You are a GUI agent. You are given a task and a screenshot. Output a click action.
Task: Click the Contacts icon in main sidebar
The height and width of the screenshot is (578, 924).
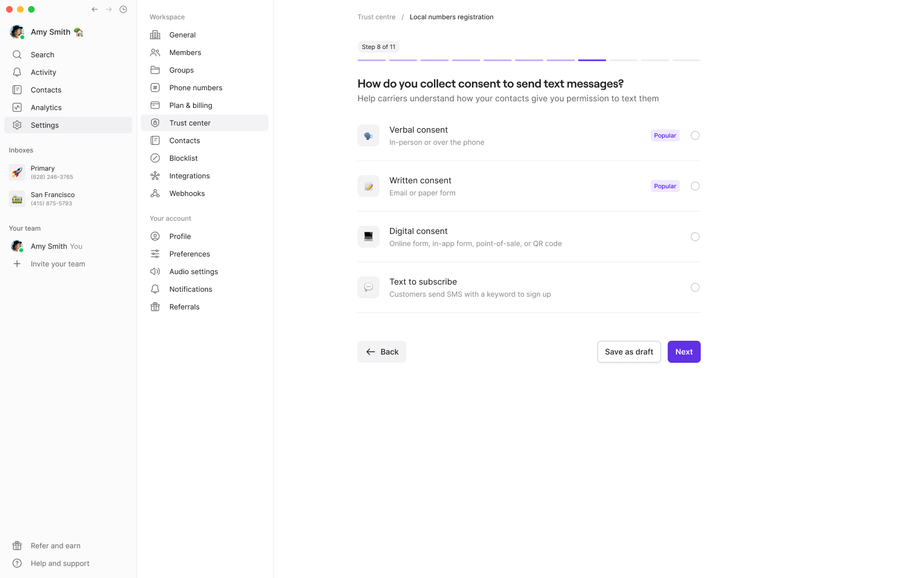point(17,90)
